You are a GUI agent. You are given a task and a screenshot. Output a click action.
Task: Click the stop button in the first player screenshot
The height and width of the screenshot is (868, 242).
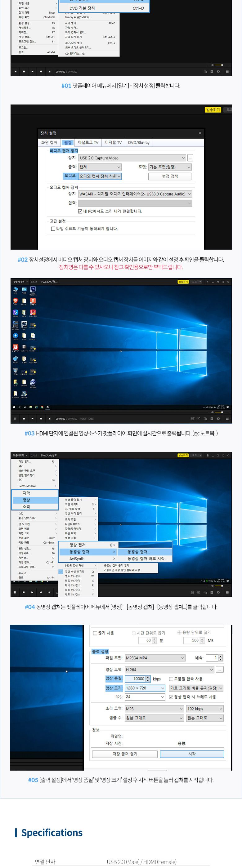coord(24,71)
